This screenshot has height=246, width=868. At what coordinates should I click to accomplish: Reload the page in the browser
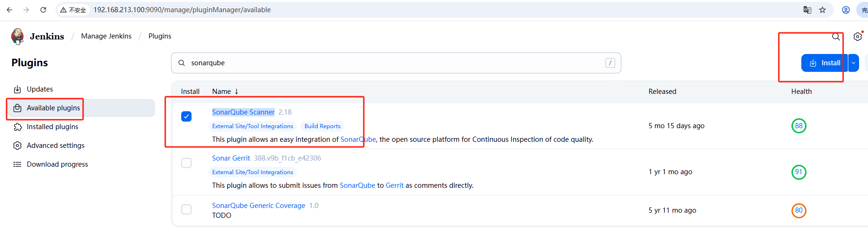tap(43, 10)
